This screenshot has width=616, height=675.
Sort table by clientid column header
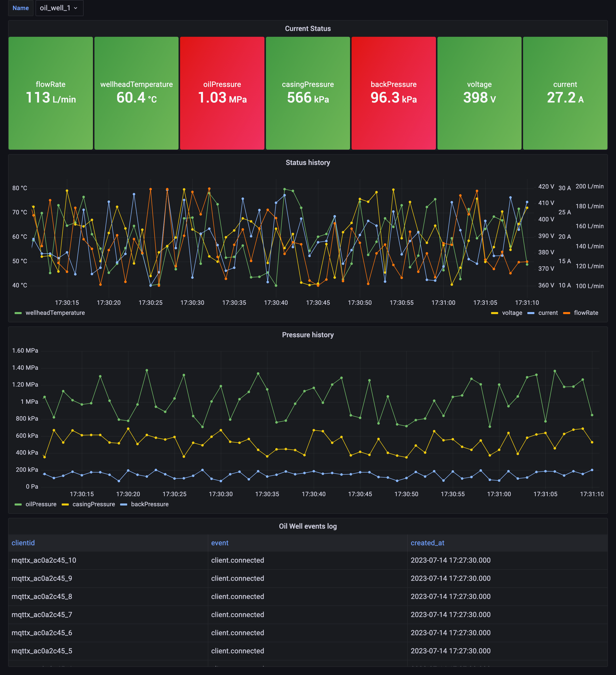(x=23, y=543)
